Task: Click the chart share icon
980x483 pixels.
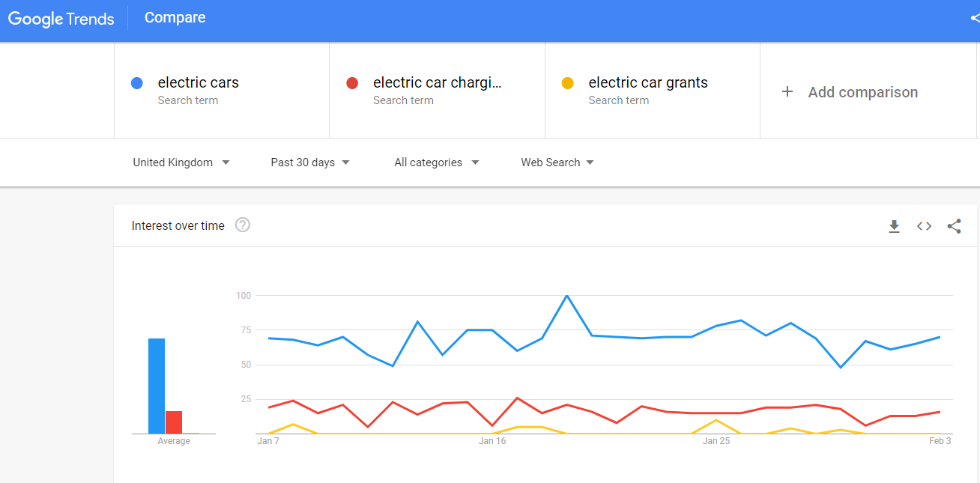Action: 954,226
